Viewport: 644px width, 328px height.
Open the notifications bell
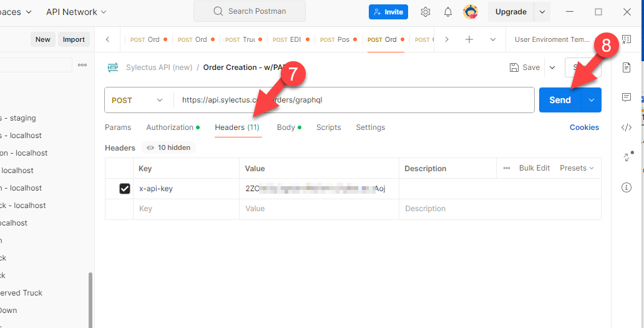tap(448, 12)
